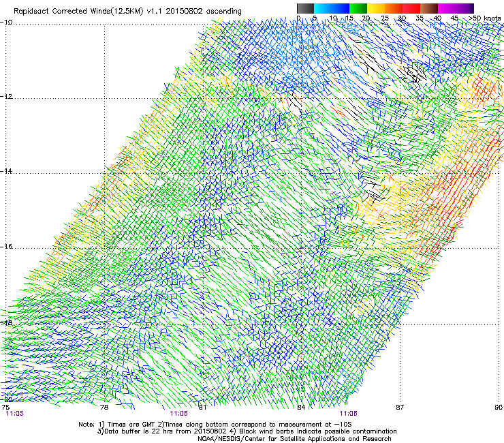504x443 pixels.
Task: Click the legend scale value '25'
Action: (x=384, y=18)
